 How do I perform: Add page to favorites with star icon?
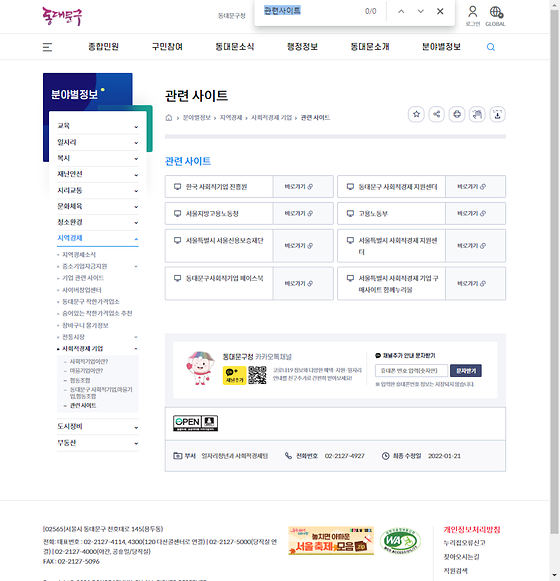(416, 114)
